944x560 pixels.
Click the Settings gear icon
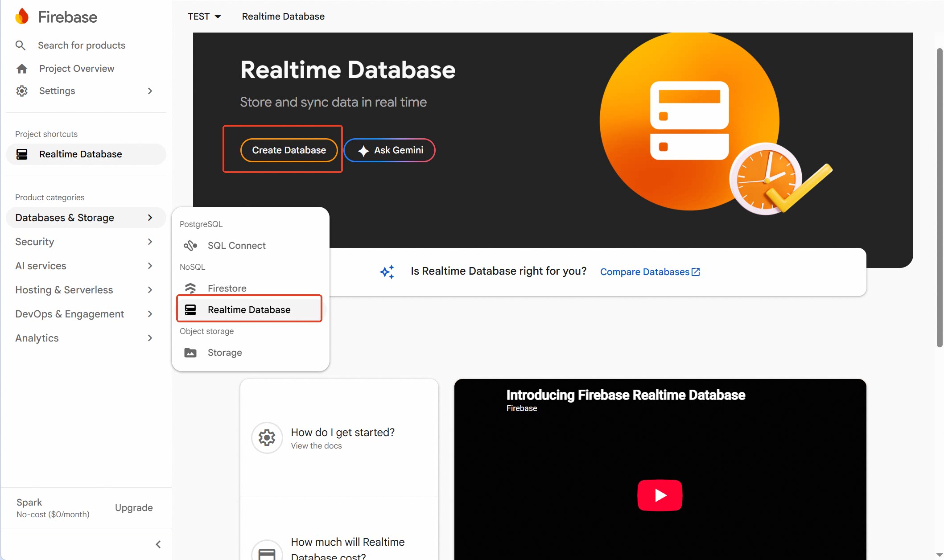[x=22, y=91]
